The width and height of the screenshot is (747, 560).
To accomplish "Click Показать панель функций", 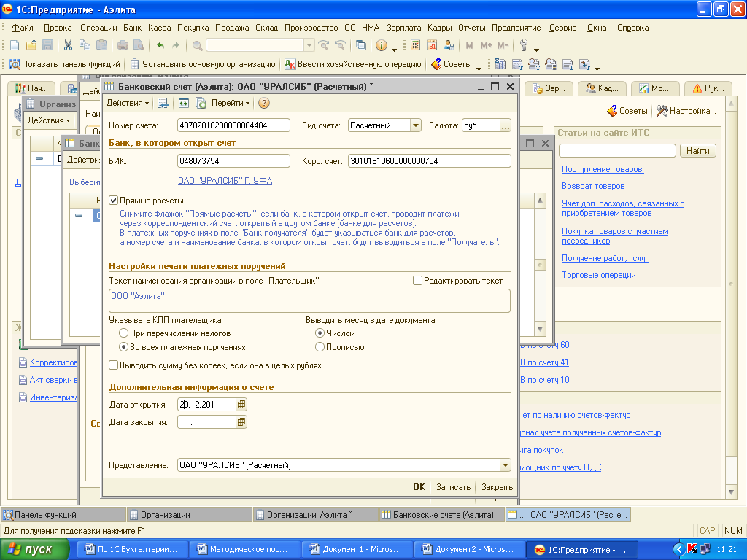I will tap(64, 64).
